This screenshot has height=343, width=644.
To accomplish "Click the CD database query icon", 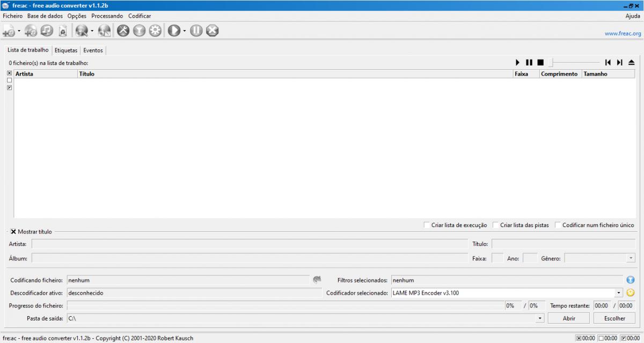I will tap(81, 31).
